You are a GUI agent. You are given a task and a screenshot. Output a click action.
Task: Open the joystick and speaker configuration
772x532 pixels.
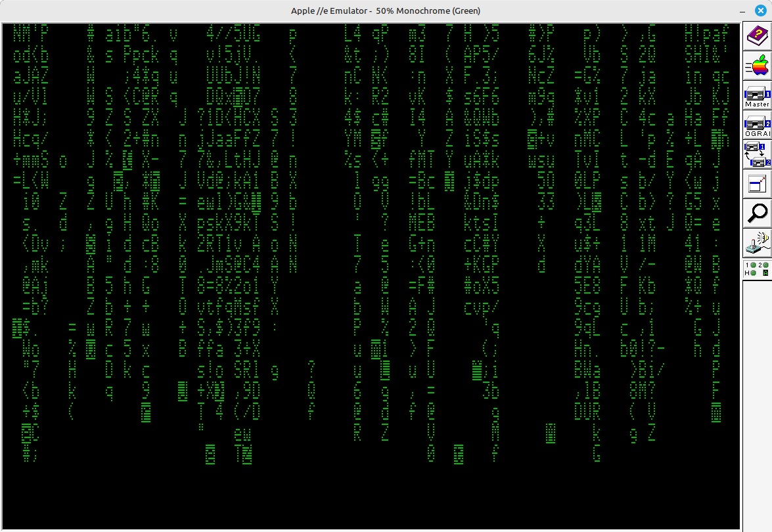click(757, 242)
